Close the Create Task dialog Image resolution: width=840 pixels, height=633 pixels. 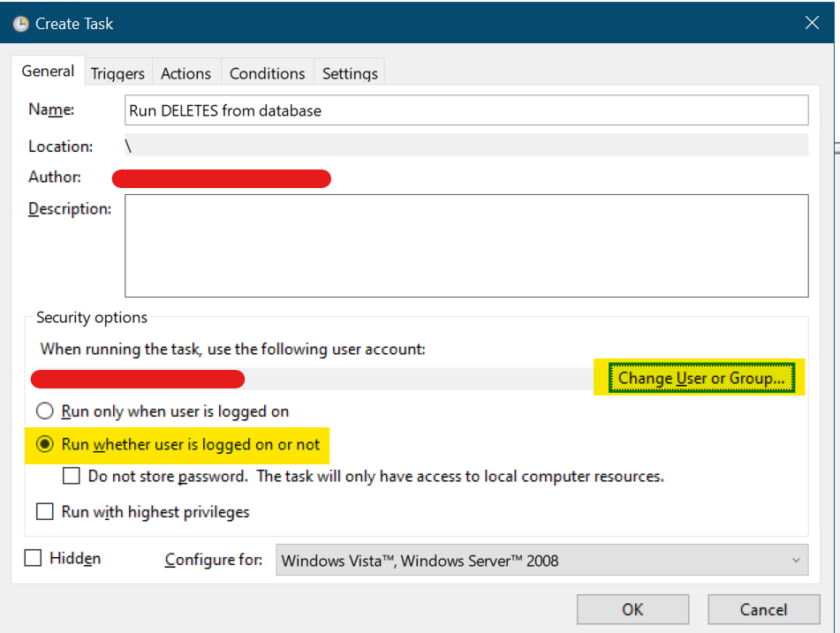point(812,22)
